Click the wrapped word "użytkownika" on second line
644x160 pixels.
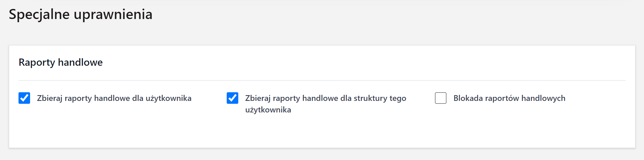click(268, 110)
